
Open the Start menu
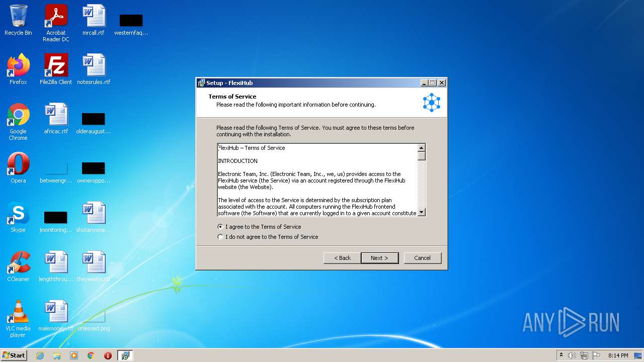14,355
